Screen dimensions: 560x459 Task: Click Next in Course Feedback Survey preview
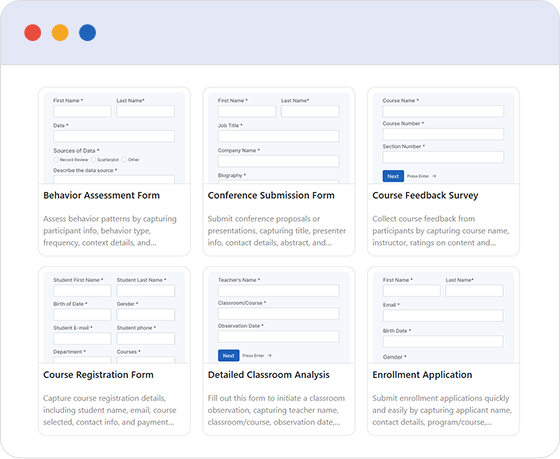click(x=393, y=176)
